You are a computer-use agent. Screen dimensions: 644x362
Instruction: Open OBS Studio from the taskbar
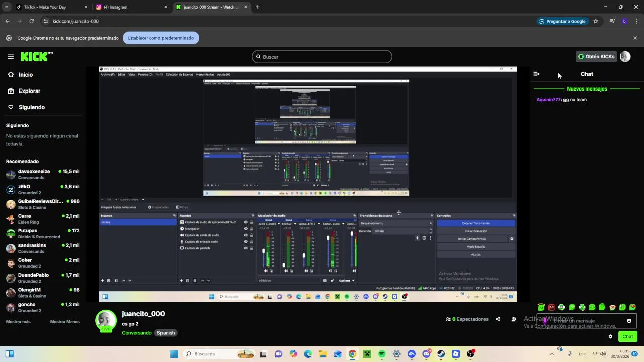pos(470,354)
